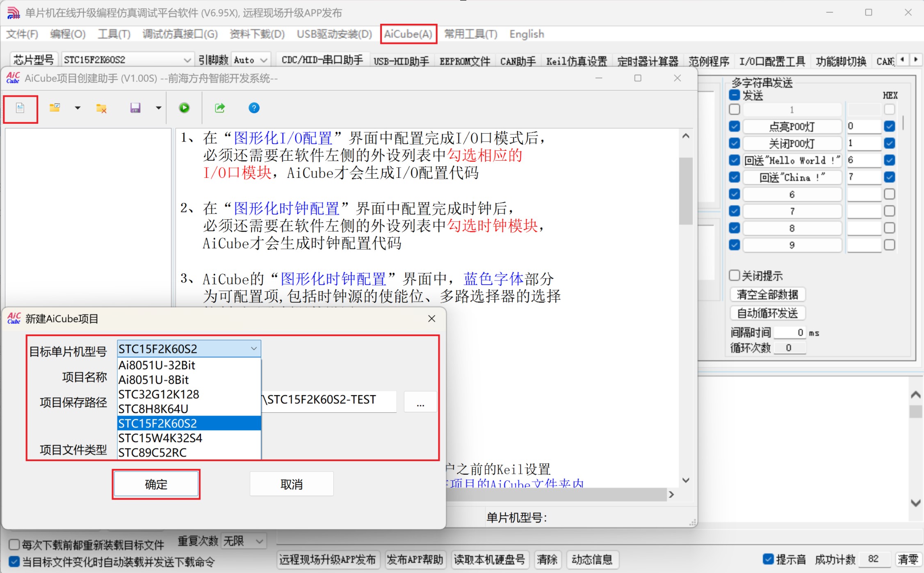Select Ai8051U-32Bit from the model list
The height and width of the screenshot is (573, 924).
pos(189,365)
